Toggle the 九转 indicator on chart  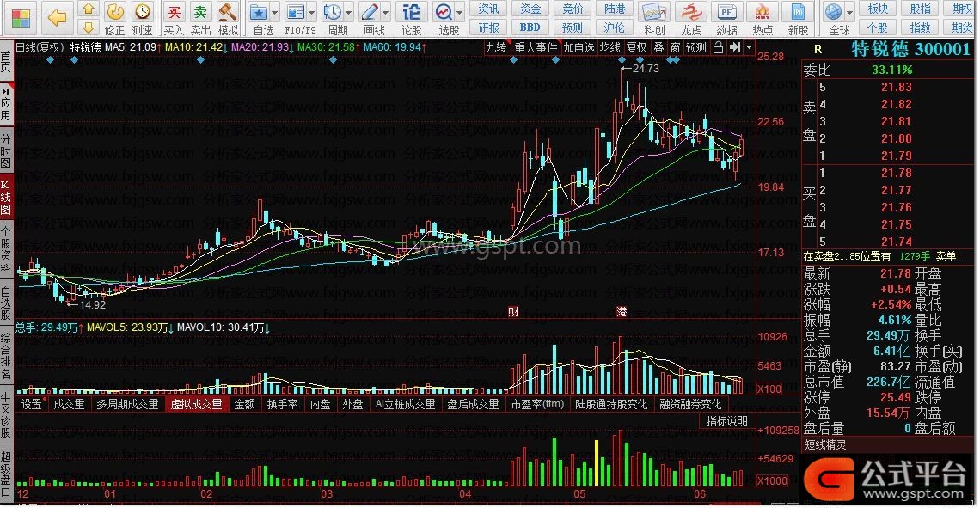pos(496,47)
